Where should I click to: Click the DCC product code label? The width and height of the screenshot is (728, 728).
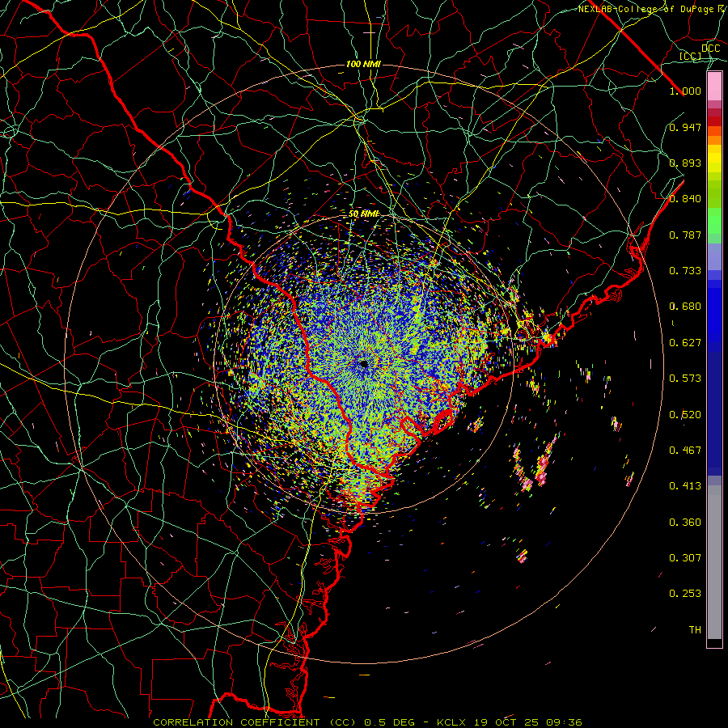coord(711,49)
